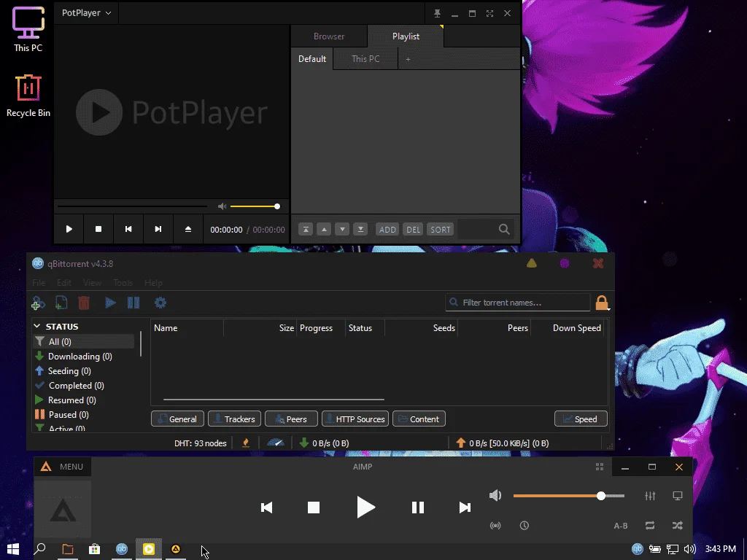This screenshot has width=747, height=560.
Task: Move playlist item to bottom
Action: pyautogui.click(x=360, y=230)
